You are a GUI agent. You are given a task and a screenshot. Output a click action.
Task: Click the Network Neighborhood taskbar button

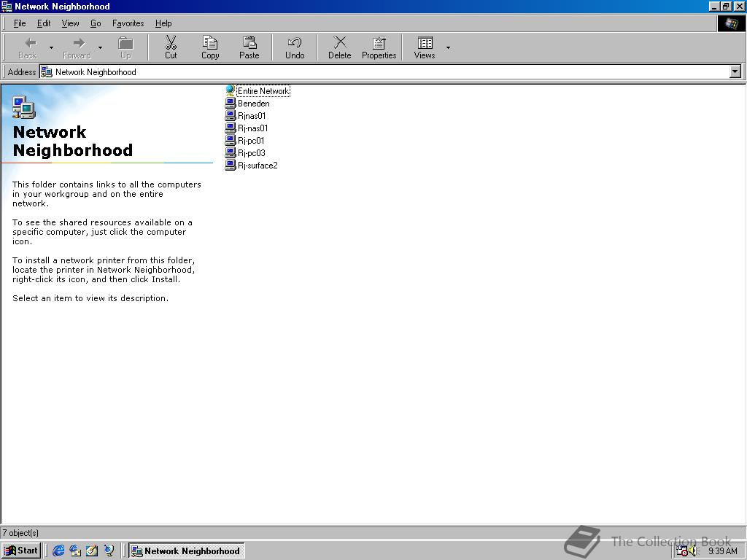click(x=187, y=551)
